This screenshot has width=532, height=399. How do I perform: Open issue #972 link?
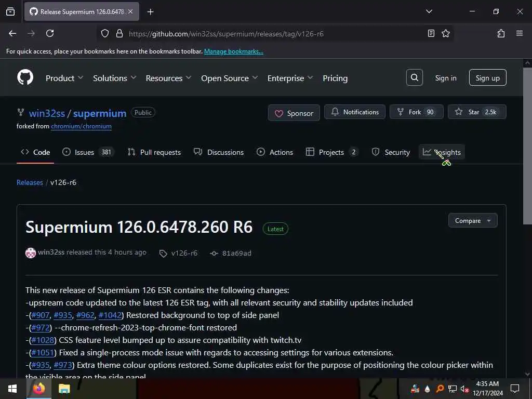coord(41,328)
